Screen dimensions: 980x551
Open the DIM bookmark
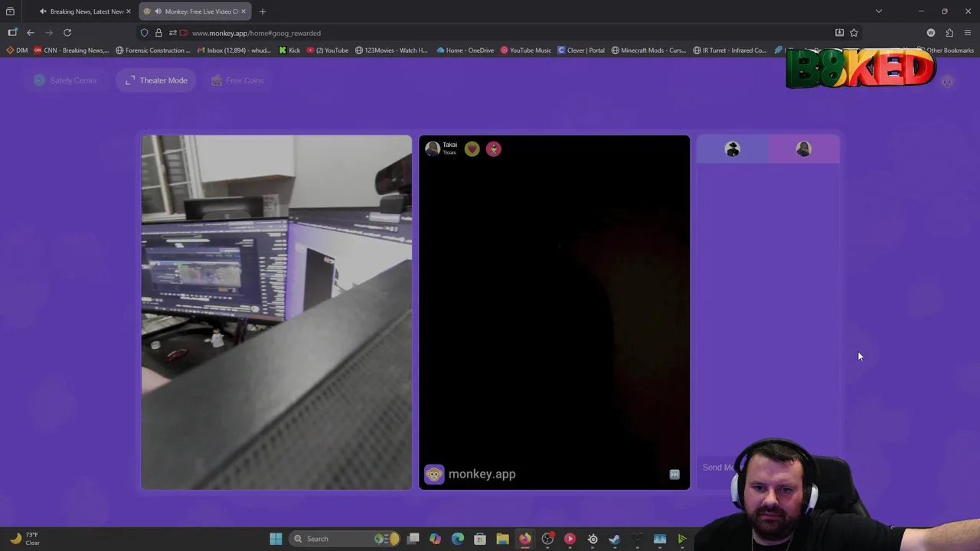(17, 51)
